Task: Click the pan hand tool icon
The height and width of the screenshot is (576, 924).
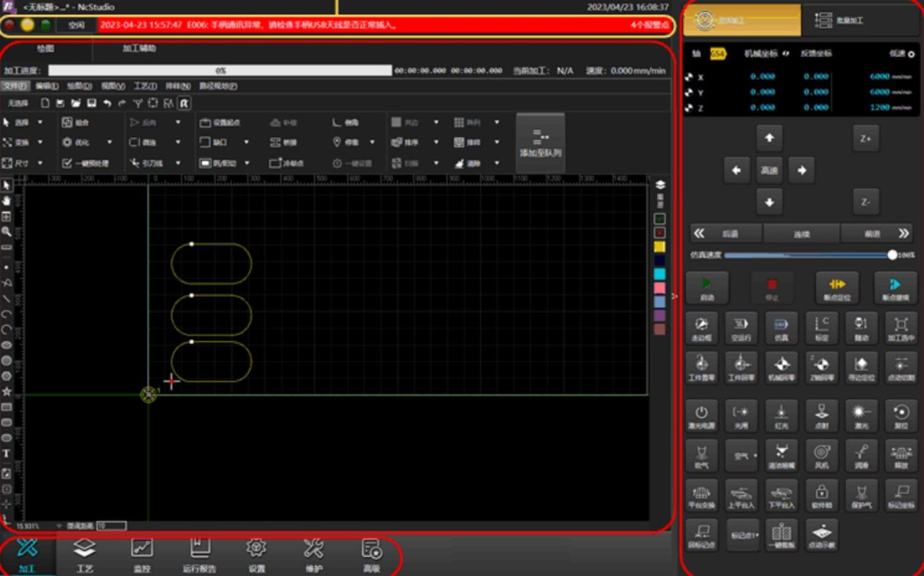Action: point(7,200)
